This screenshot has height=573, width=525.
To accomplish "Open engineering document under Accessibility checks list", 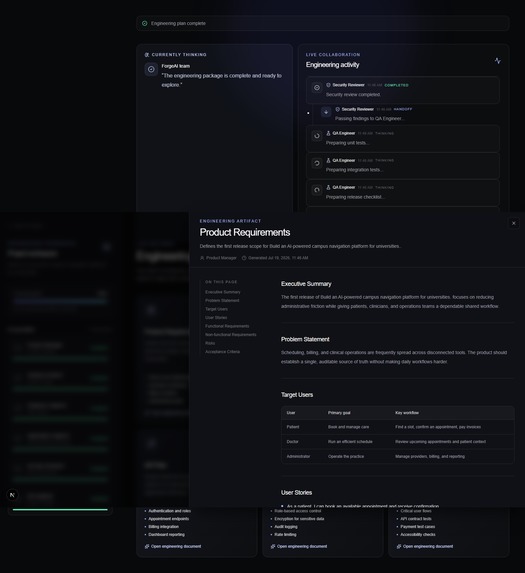I will click(x=425, y=546).
